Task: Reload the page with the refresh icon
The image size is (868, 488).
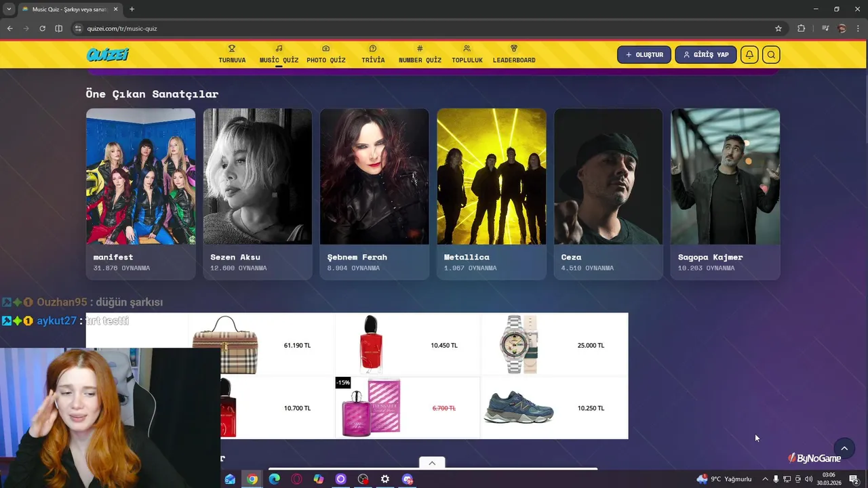Action: pyautogui.click(x=42, y=28)
